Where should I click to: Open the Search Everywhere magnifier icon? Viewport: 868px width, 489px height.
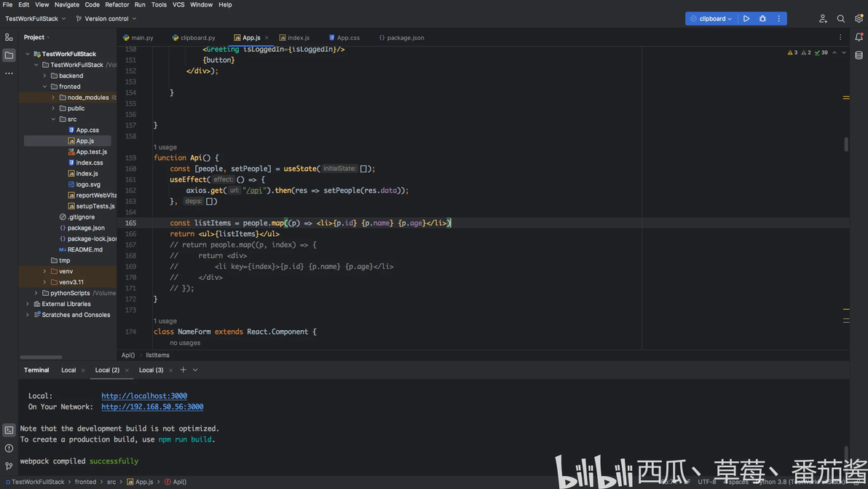(840, 19)
